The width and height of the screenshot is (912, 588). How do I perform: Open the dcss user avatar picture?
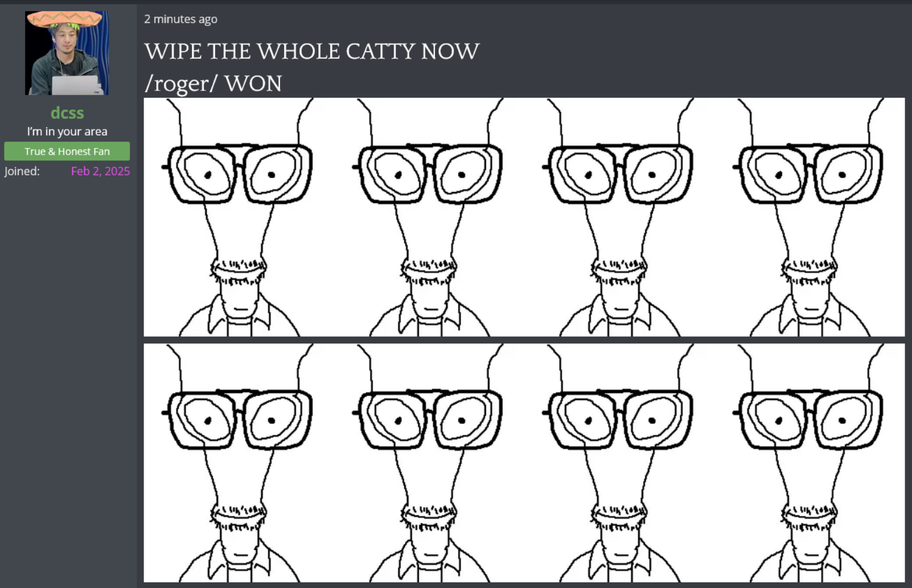coord(67,53)
